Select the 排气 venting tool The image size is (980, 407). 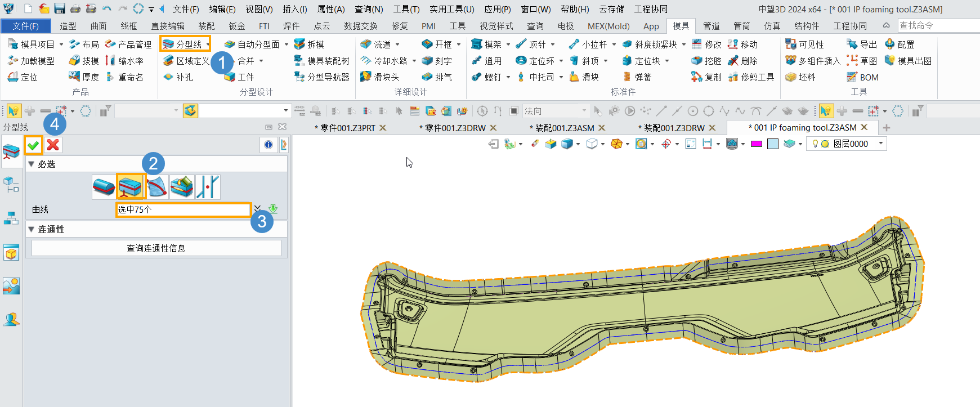point(437,77)
